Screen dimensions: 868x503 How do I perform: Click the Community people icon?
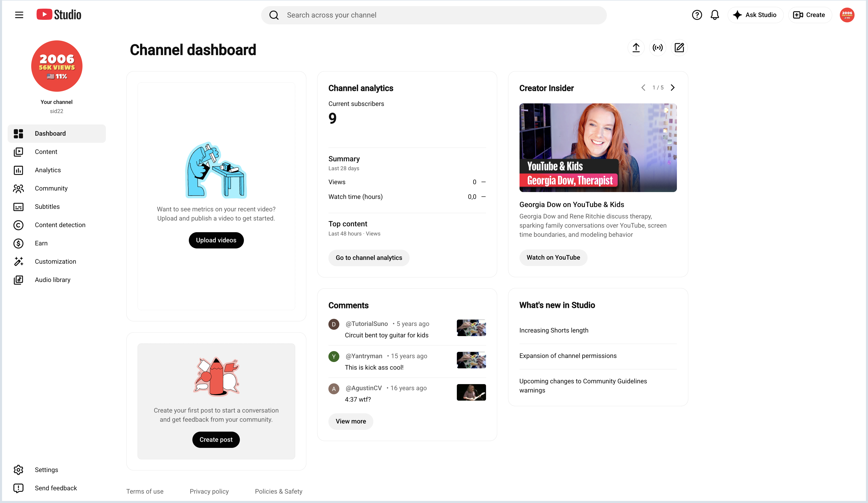click(18, 188)
